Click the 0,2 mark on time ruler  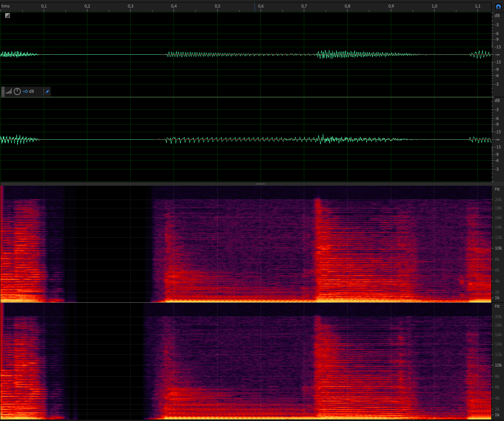tap(87, 6)
